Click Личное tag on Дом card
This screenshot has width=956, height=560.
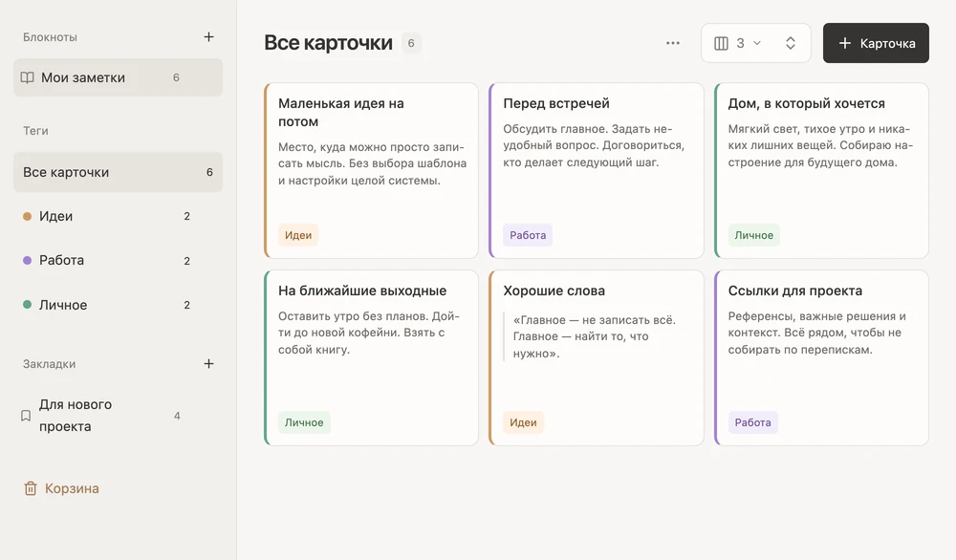click(x=753, y=235)
